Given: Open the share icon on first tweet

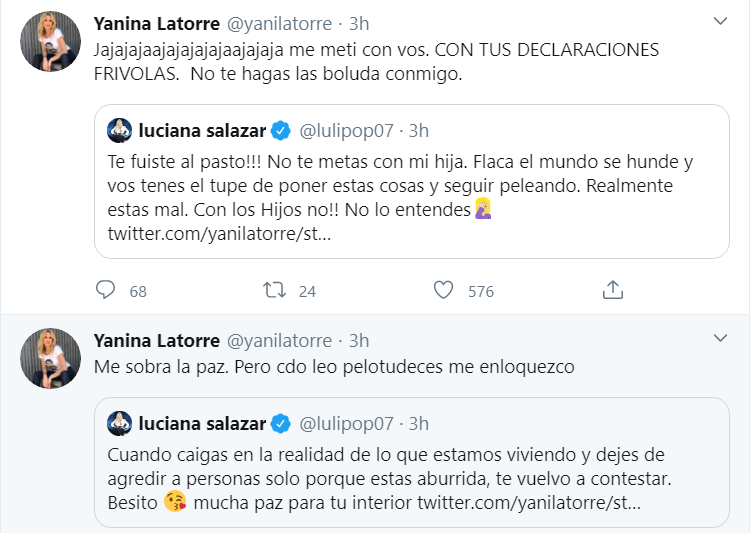Looking at the screenshot, I should 614,290.
